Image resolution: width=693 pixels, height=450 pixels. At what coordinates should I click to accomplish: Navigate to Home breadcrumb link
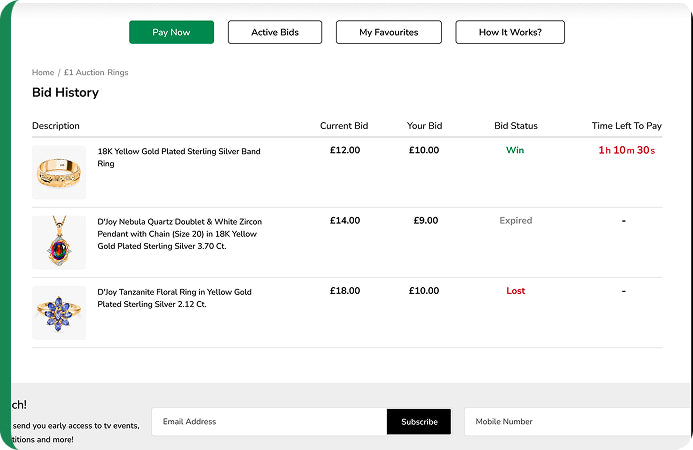pos(43,72)
